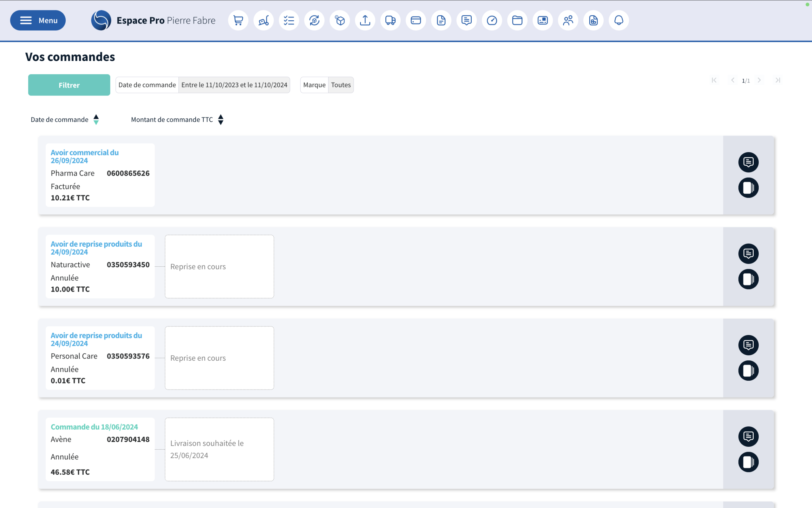812x508 pixels.
Task: Click Naturactive 'Reprise en cours' status box
Action: 219,266
